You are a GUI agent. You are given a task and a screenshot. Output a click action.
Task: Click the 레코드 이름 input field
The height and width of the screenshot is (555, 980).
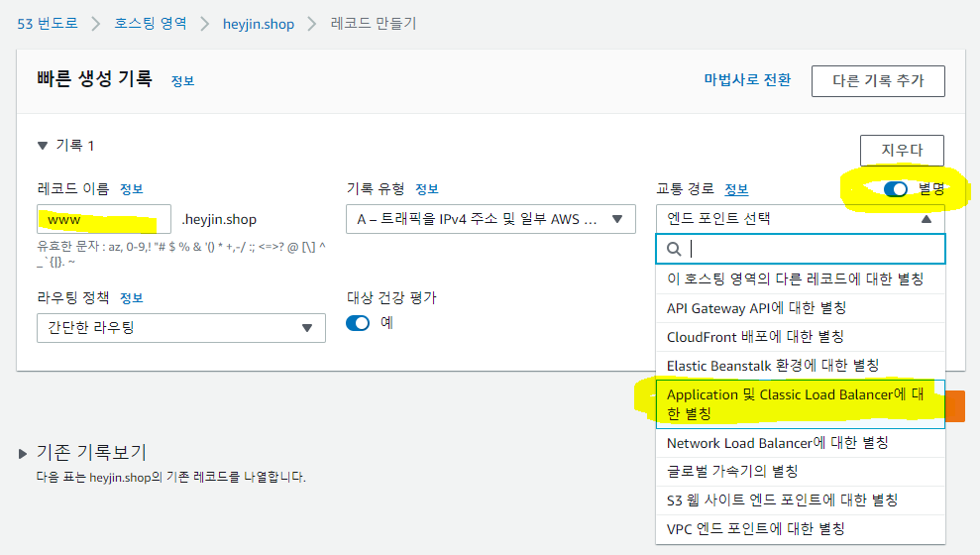click(104, 219)
